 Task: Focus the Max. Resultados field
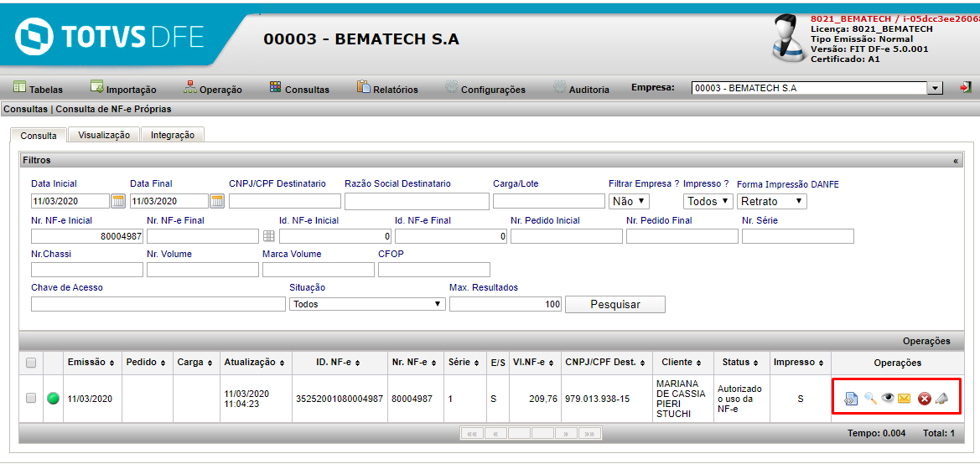tap(506, 304)
